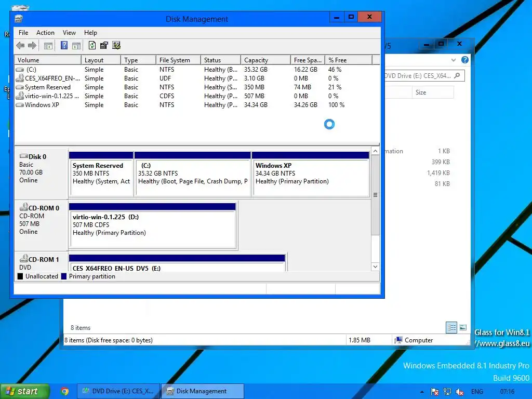The image size is (532, 399).
Task: Click the 07:16 taskbar clock
Action: 507,392
